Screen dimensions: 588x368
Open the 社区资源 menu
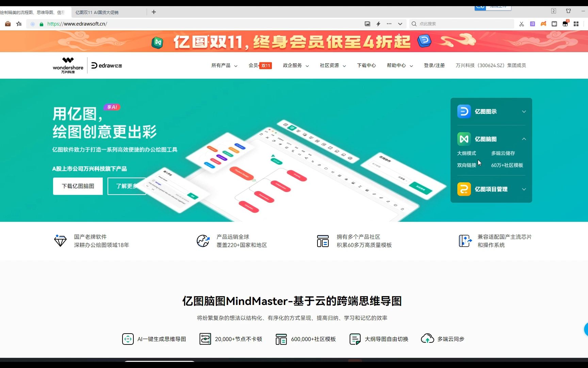[333, 65]
